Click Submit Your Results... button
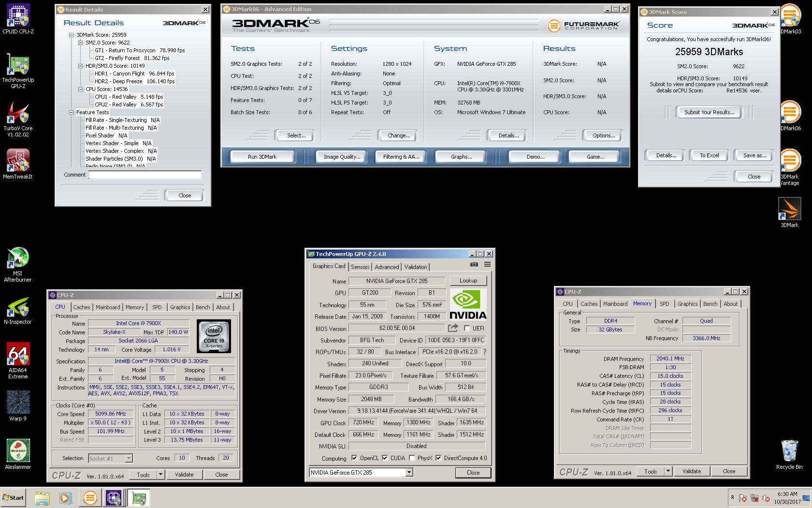The height and width of the screenshot is (508, 812). coord(709,112)
